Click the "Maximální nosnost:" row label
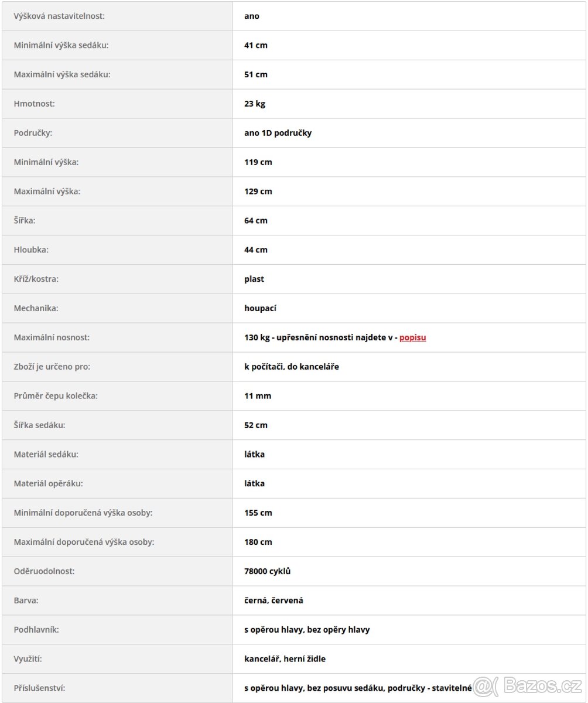This screenshot has height=703, width=588. (52, 337)
